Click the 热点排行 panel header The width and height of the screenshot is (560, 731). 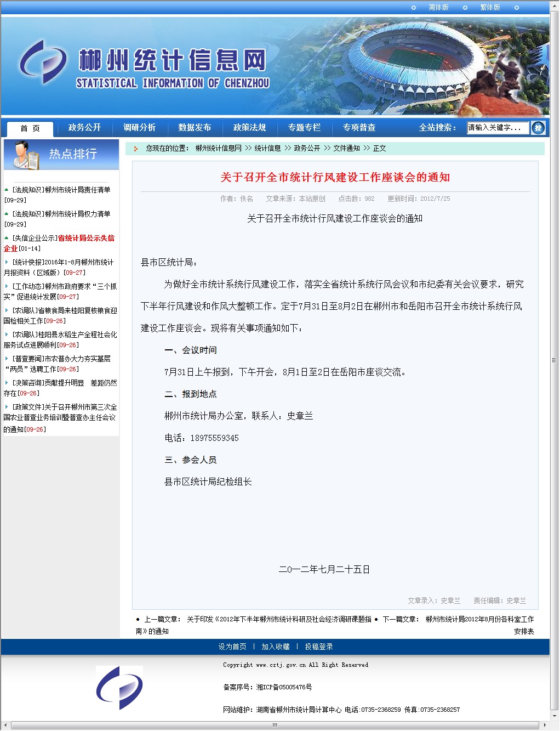click(x=61, y=154)
